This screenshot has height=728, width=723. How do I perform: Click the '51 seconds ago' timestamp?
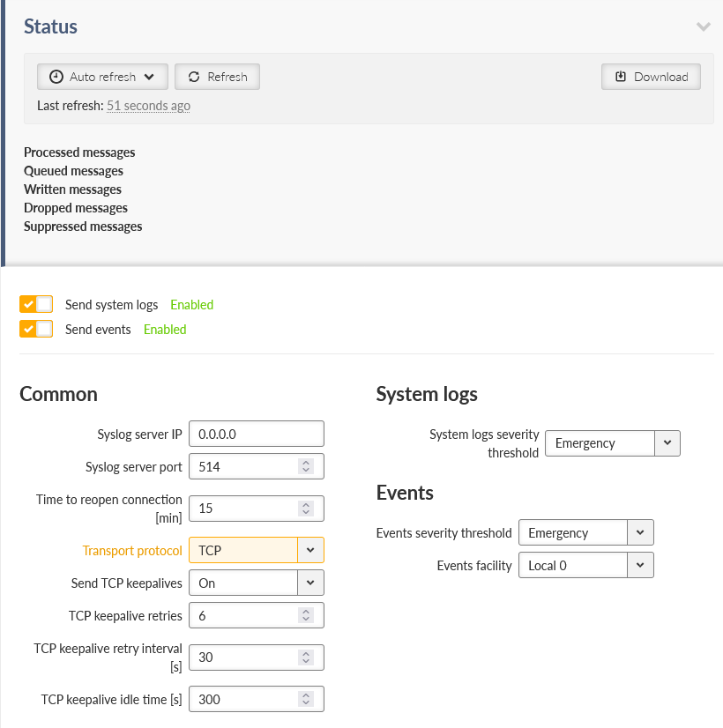tap(149, 106)
